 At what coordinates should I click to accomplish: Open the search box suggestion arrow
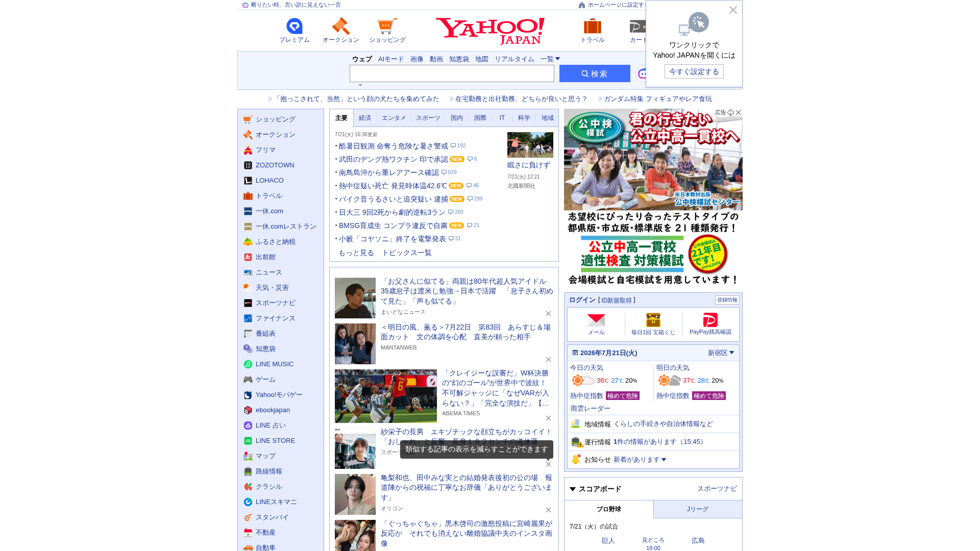tap(360, 85)
